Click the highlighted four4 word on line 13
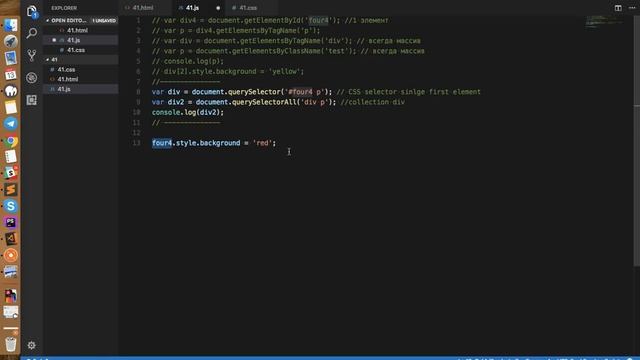The height and width of the screenshot is (360, 640). click(162, 143)
